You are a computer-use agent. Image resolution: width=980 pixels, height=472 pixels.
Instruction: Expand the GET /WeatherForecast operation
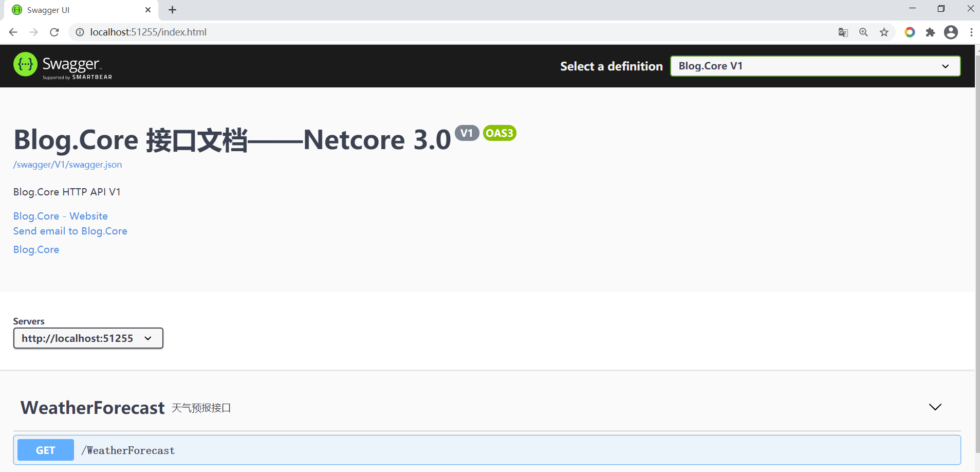pos(487,450)
